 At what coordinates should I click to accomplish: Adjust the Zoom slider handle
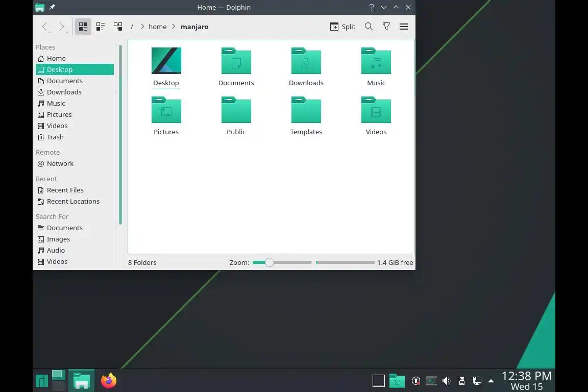[269, 262]
